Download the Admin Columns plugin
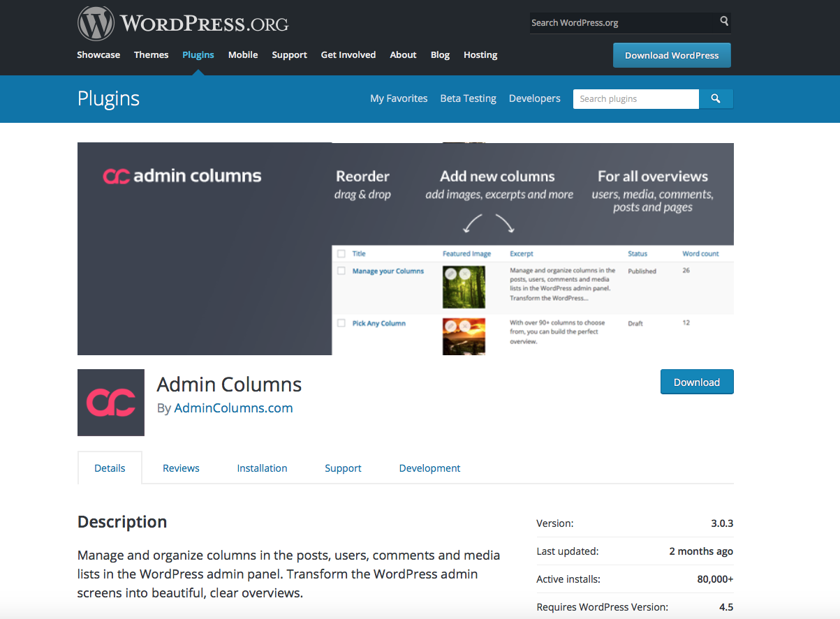Image resolution: width=840 pixels, height=619 pixels. (x=696, y=382)
